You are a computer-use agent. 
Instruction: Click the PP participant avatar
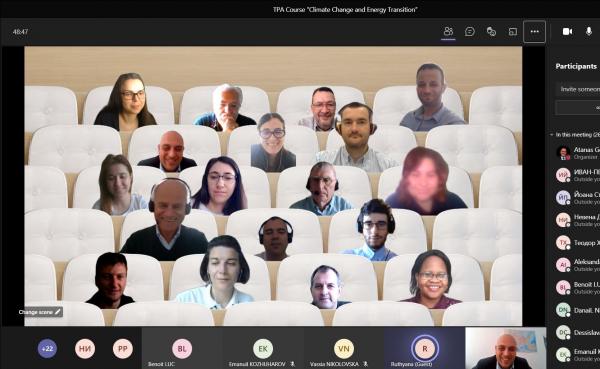122,349
